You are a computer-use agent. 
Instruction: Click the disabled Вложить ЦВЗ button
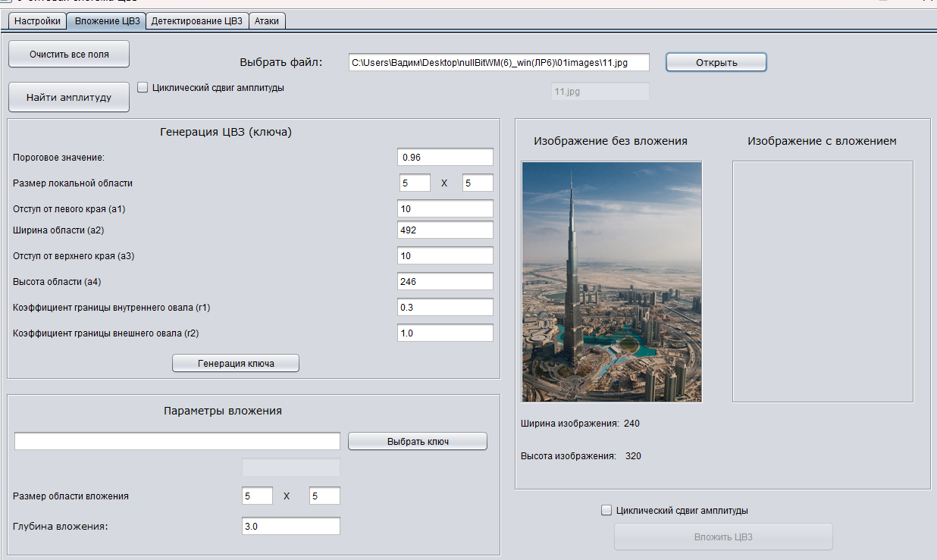pos(723,537)
